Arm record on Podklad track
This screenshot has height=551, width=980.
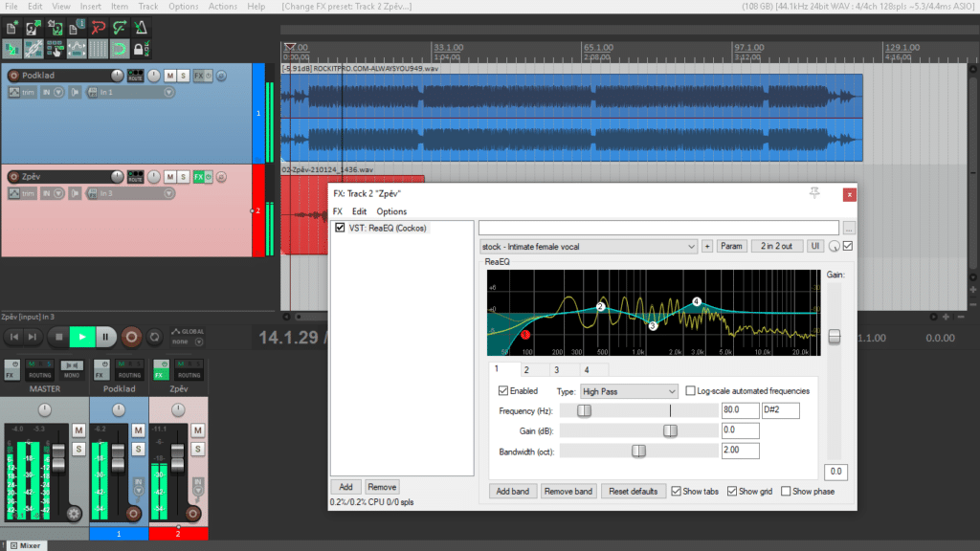click(13, 76)
